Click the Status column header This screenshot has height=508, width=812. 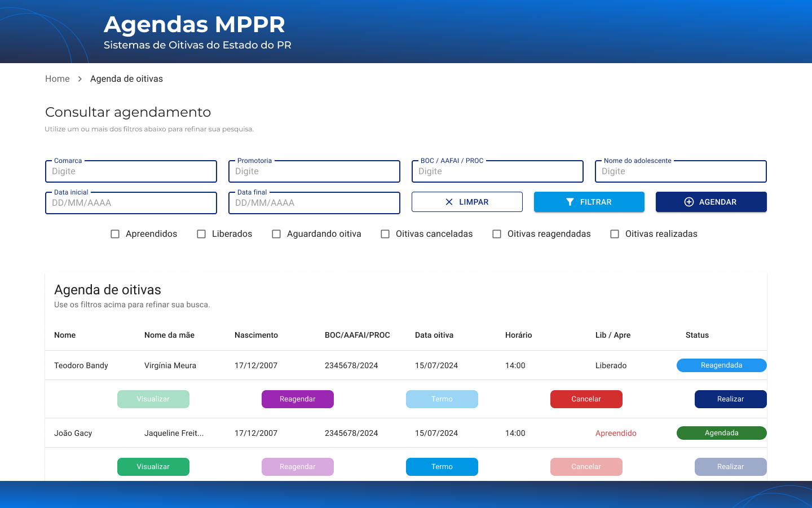(697, 335)
